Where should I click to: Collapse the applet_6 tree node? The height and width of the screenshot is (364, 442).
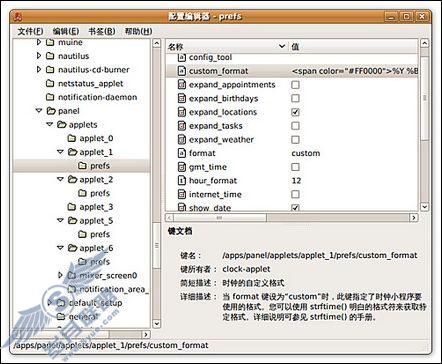[60, 247]
